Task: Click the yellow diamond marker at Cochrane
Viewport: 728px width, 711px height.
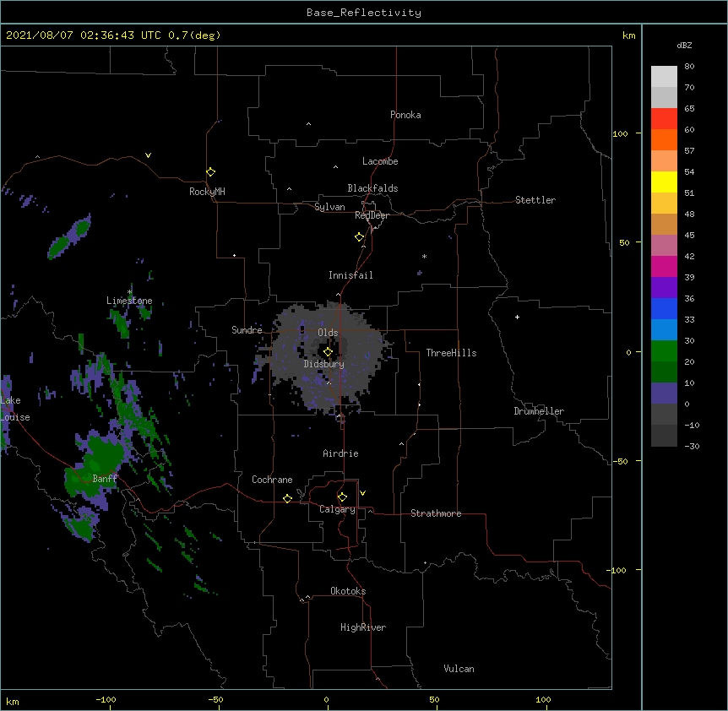Action: coord(287,498)
